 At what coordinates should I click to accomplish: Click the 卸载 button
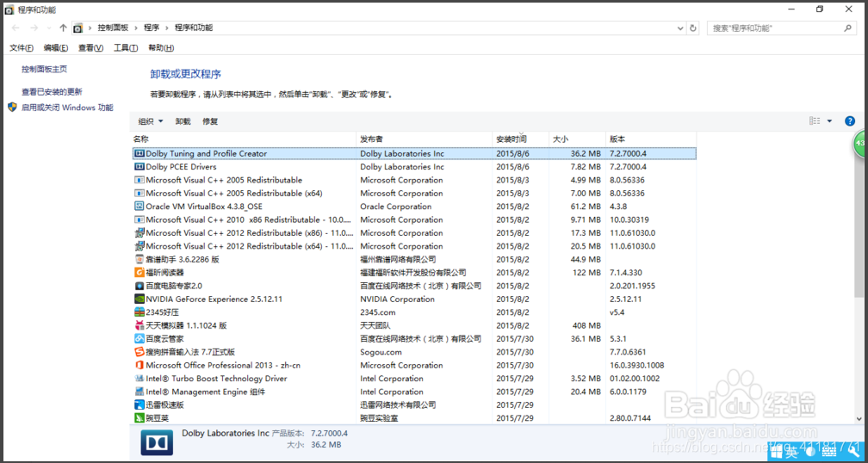183,121
